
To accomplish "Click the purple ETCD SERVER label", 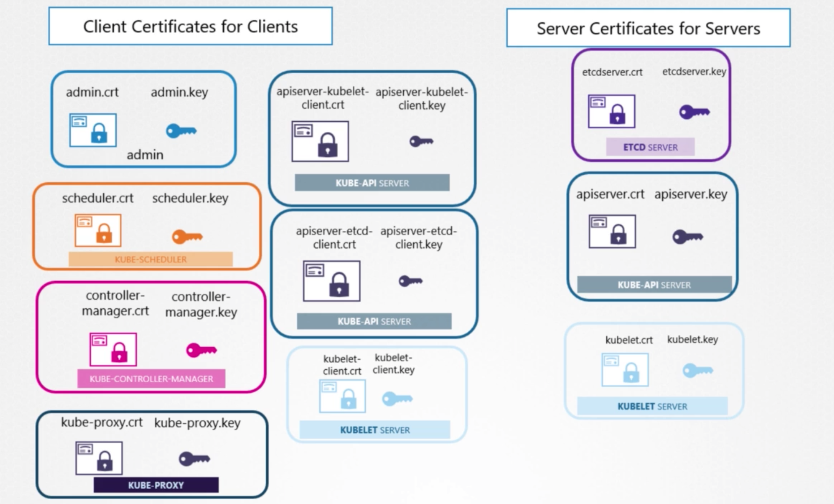I will click(650, 147).
